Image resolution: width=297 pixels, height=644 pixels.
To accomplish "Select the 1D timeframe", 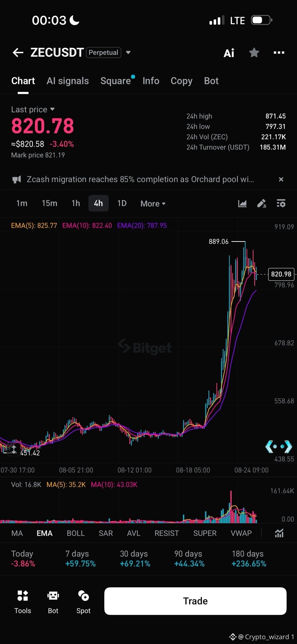I will pos(122,203).
